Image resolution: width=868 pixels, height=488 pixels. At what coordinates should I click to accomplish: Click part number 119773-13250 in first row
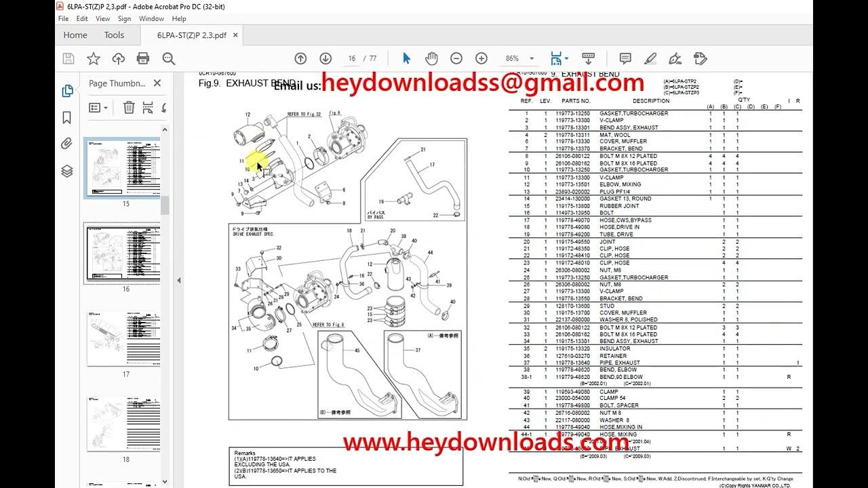click(x=573, y=113)
